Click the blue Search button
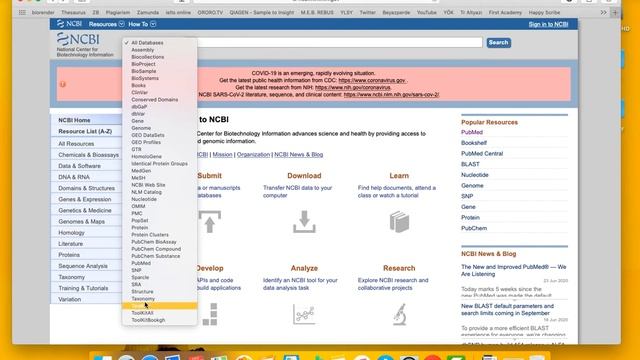This screenshot has height=360, width=640. click(x=498, y=42)
